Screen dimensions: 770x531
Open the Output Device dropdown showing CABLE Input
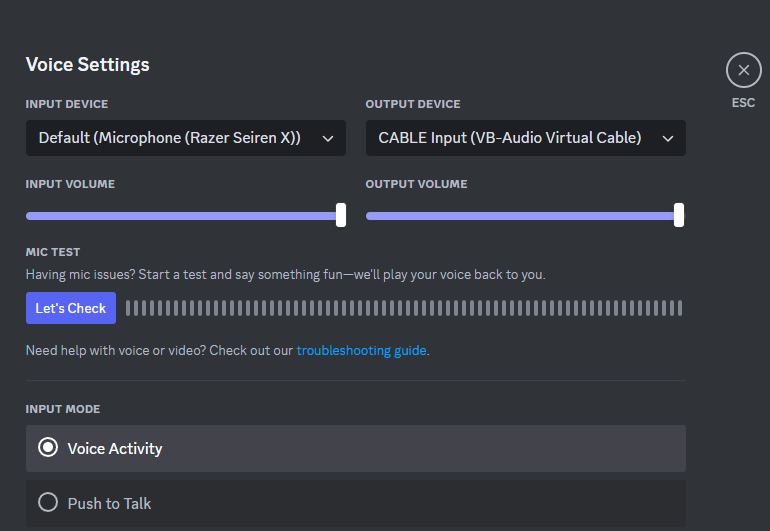(x=525, y=138)
